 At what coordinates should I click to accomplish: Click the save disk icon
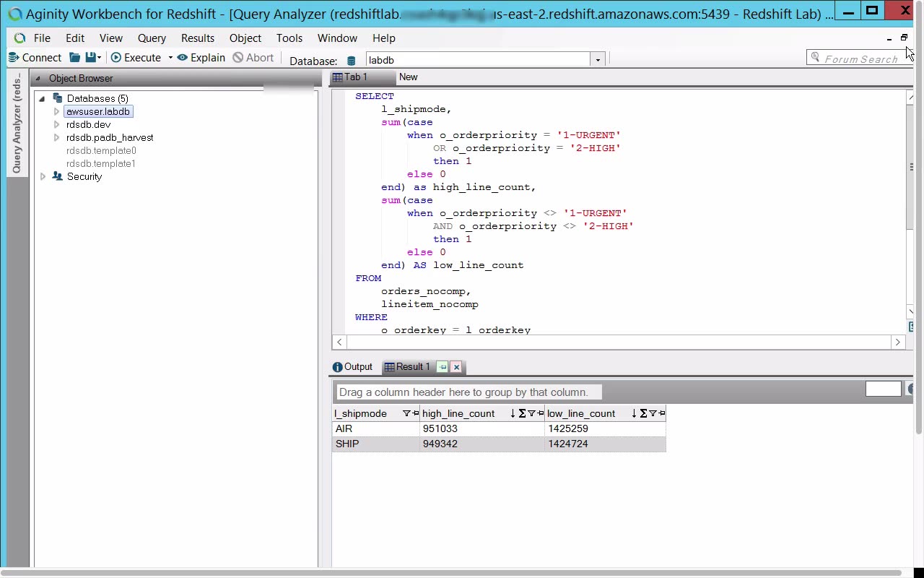point(90,58)
